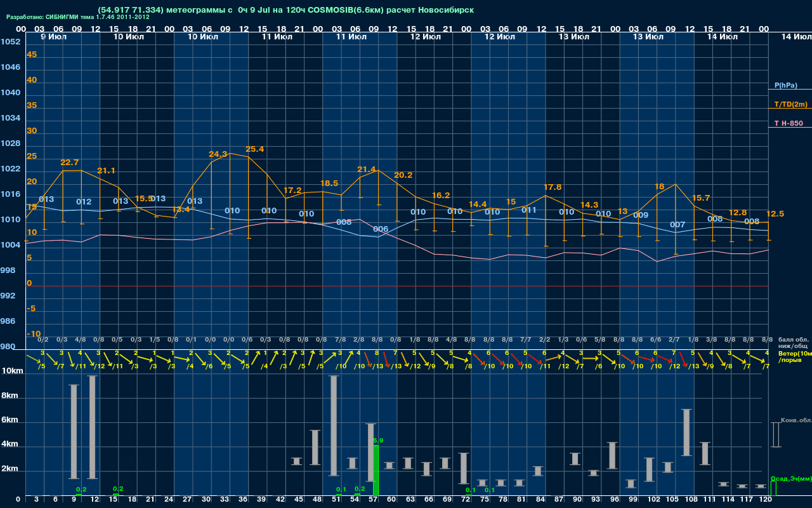Click the 998 pressure axis label

8,271
